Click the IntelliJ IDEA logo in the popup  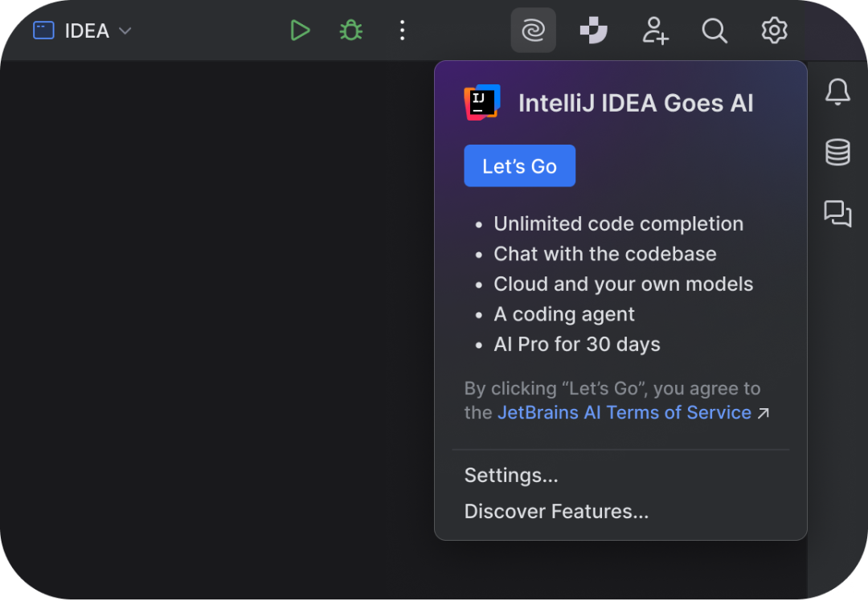482,102
